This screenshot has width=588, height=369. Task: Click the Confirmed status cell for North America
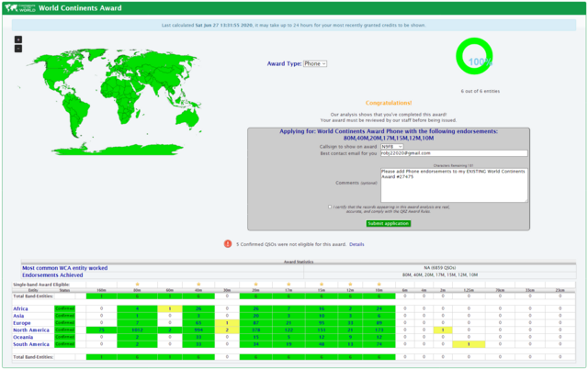(x=65, y=330)
